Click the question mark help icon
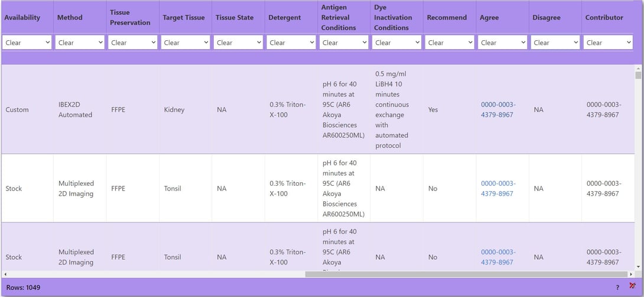The height and width of the screenshot is (297, 644). (x=617, y=288)
